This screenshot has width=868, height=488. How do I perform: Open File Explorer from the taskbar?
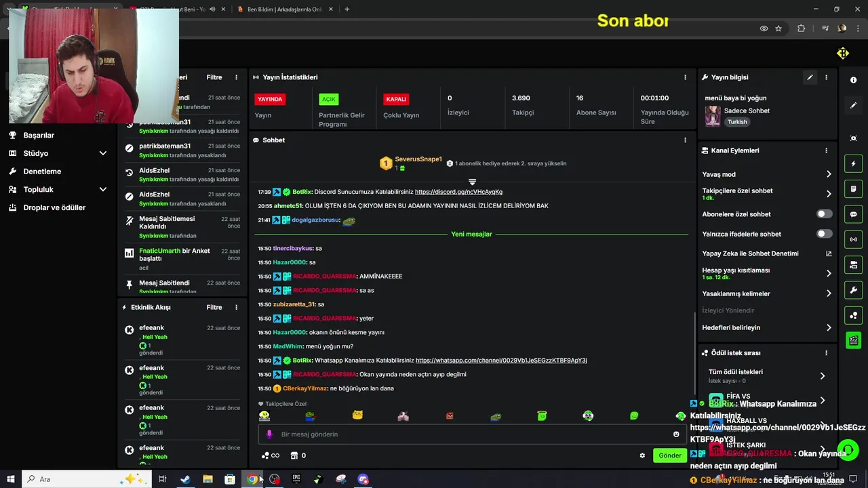(x=208, y=479)
